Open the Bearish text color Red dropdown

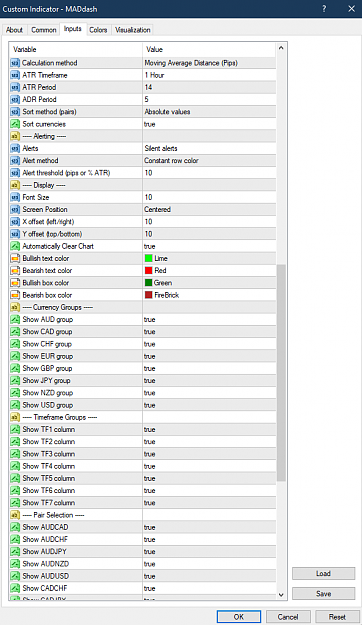[209, 271]
